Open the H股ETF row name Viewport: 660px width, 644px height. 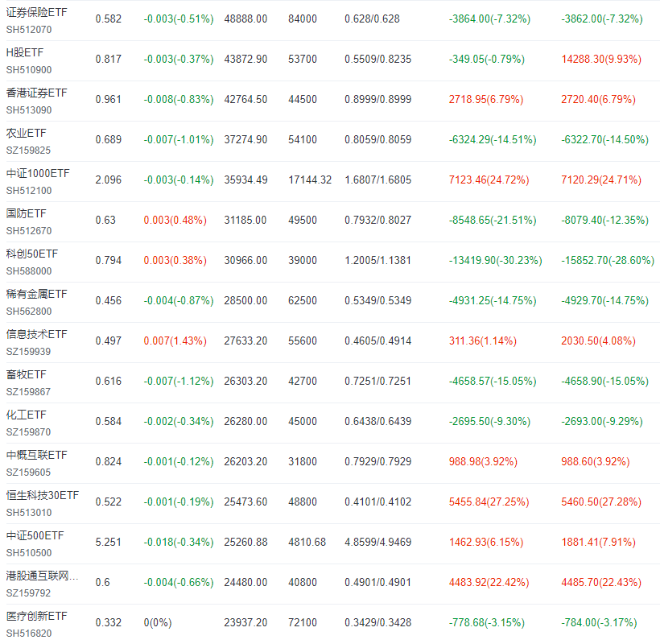tap(25, 52)
